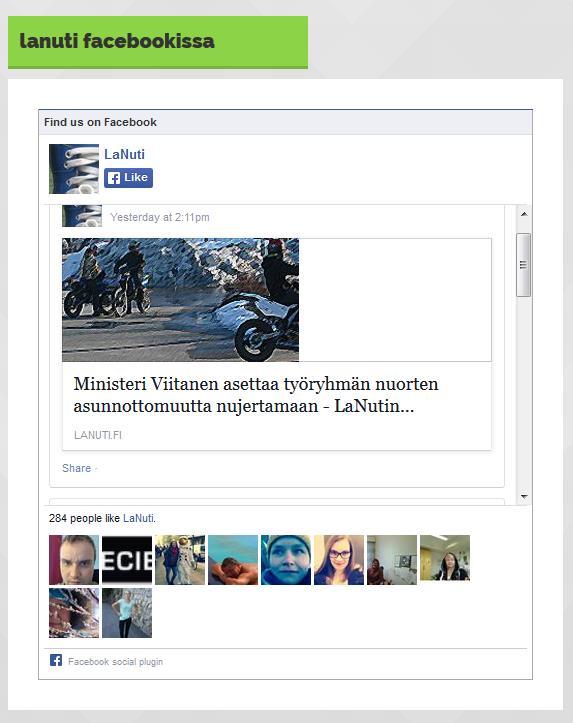Click the fan avatar of person in white room
The image size is (573, 723).
pyautogui.click(x=392, y=560)
